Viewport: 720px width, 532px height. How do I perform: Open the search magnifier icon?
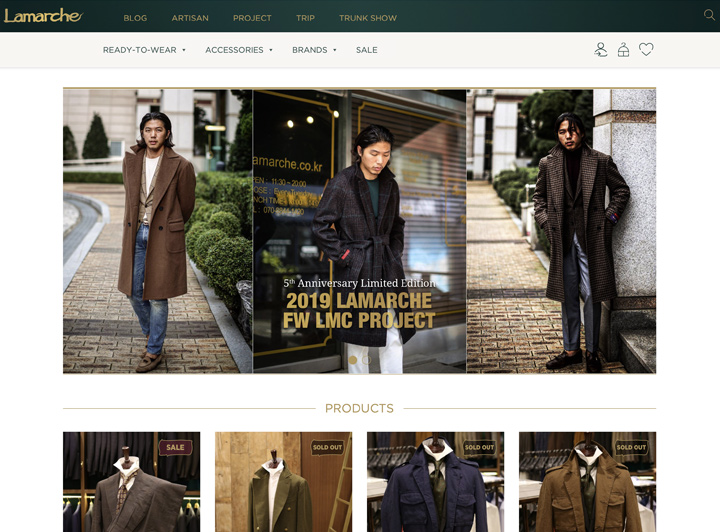tap(709, 15)
